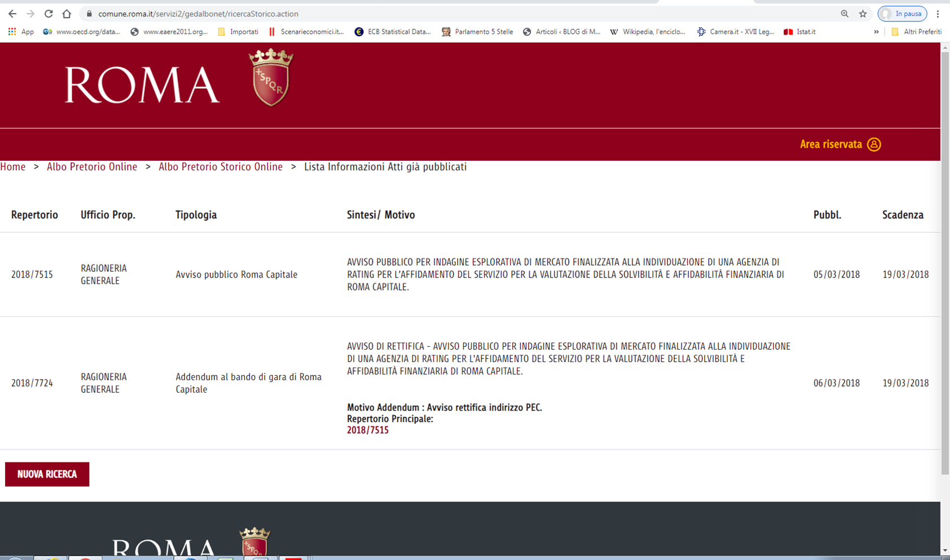Reload the page with the refresh icon
Image resolution: width=950 pixels, height=560 pixels.
coord(49,14)
